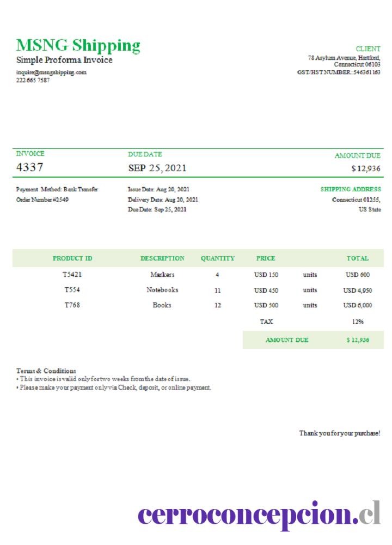
Task: Click the SHIPPING ADDRESS heading
Action: tap(351, 189)
